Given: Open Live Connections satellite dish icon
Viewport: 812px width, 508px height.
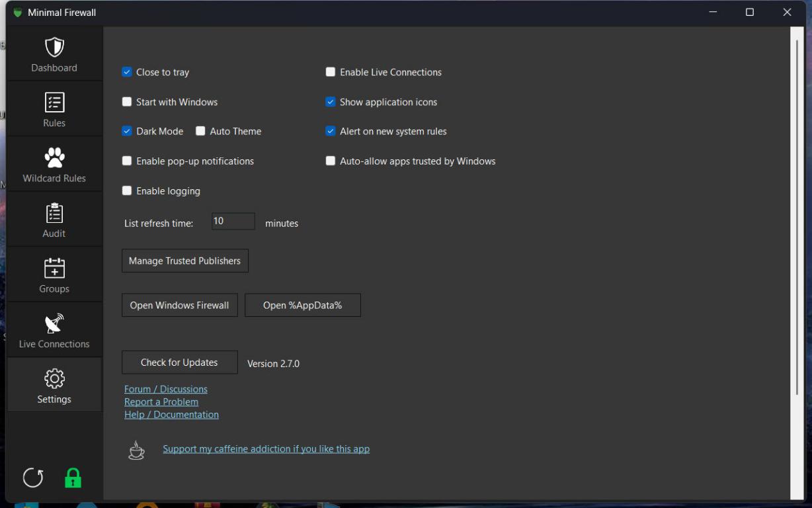Looking at the screenshot, I should pos(54,323).
